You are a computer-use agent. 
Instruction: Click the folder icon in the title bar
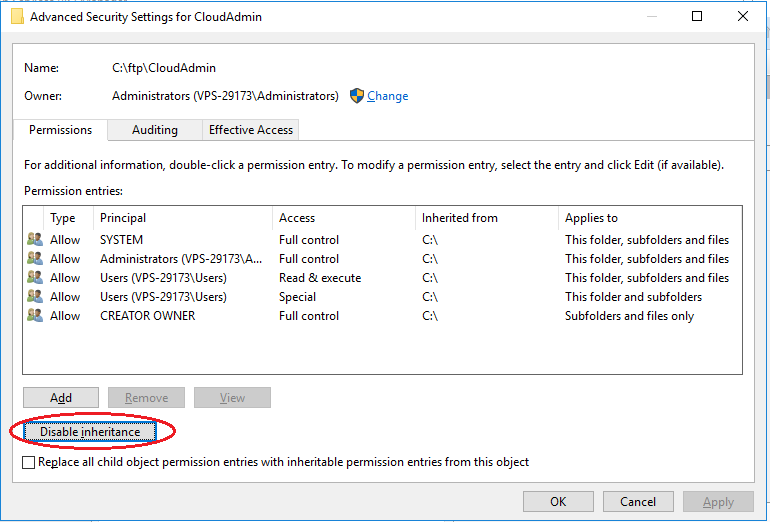[x=17, y=16]
